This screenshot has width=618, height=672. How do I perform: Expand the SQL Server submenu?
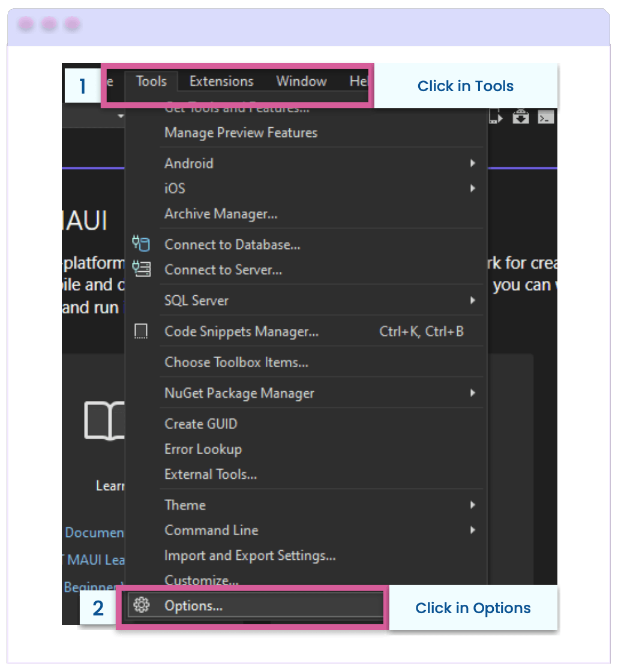(306, 301)
